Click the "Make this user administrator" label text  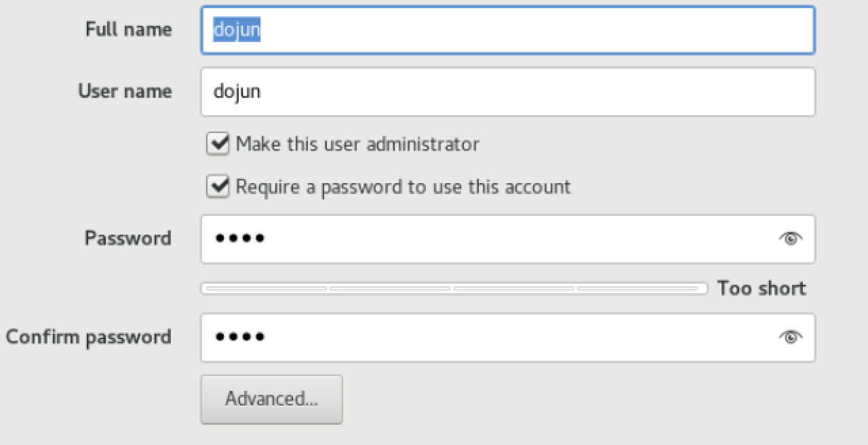(357, 144)
